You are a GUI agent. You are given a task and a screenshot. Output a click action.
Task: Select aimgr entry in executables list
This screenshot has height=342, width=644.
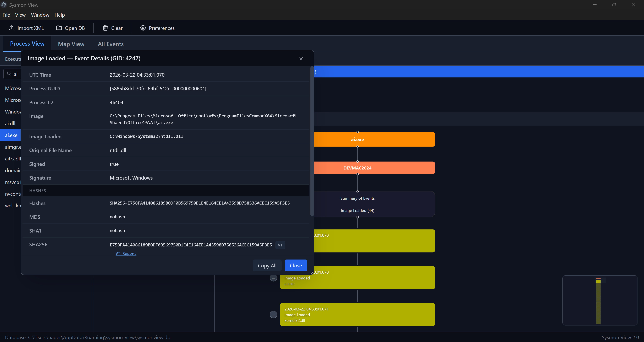click(x=10, y=147)
